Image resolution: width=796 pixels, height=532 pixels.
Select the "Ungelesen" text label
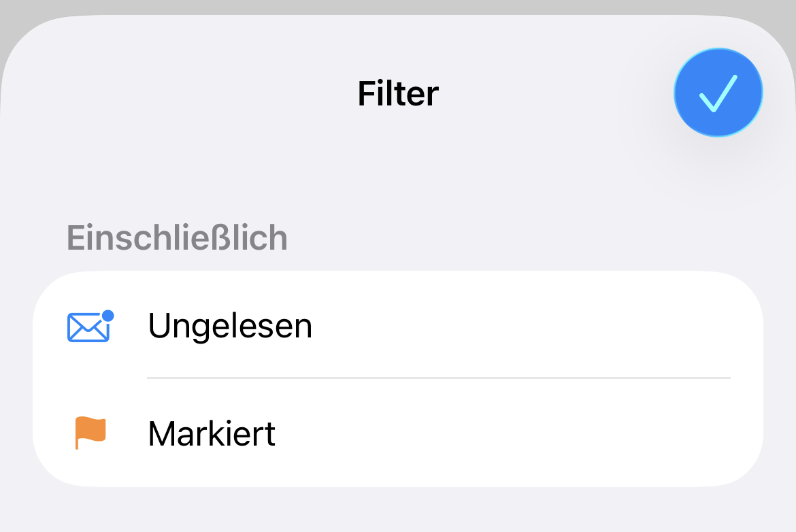[x=230, y=326]
